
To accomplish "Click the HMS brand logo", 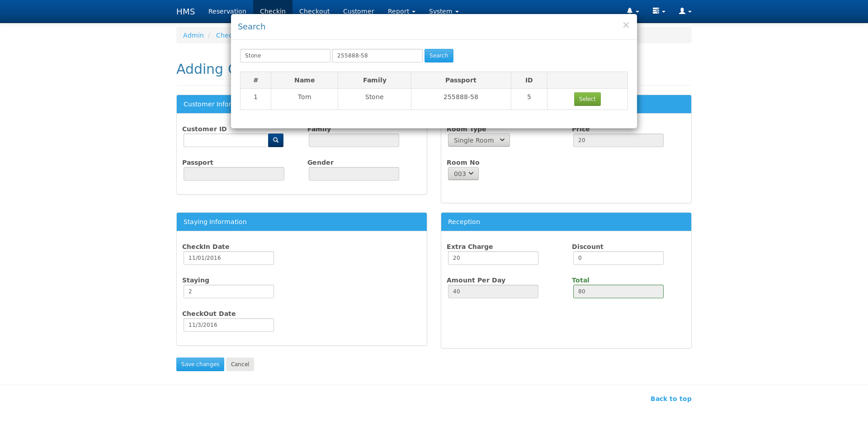I will click(185, 11).
